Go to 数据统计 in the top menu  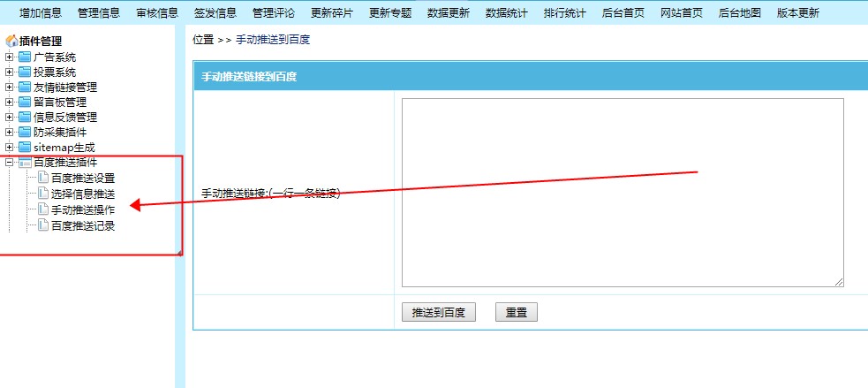(x=507, y=13)
